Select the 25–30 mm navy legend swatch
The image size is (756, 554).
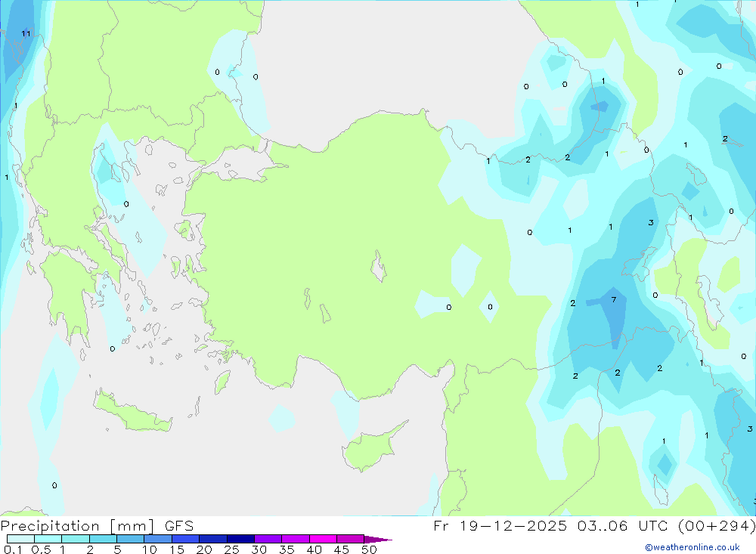(x=240, y=539)
